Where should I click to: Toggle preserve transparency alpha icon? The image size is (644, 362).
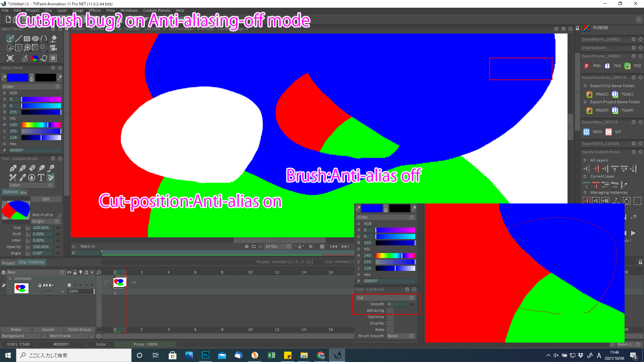coord(86,272)
